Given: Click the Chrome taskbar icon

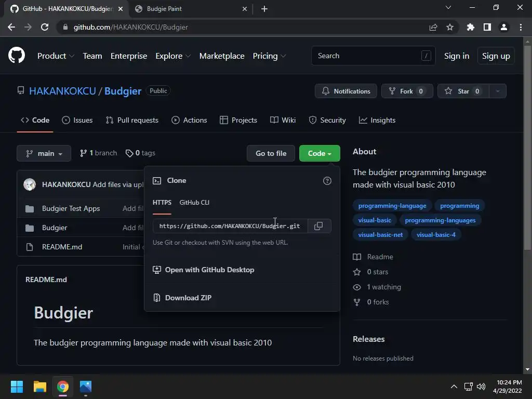Looking at the screenshot, I should click(63, 387).
